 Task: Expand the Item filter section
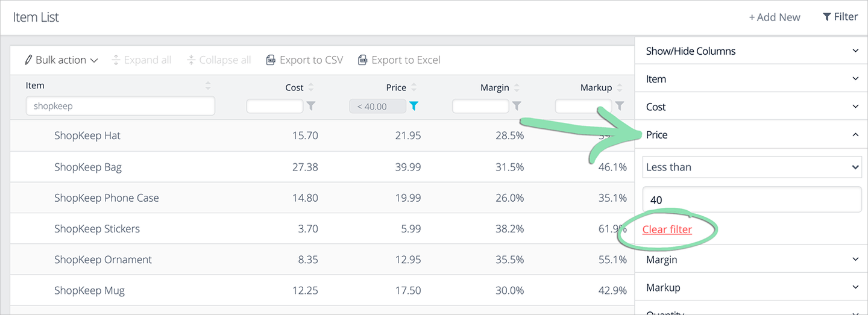point(751,78)
